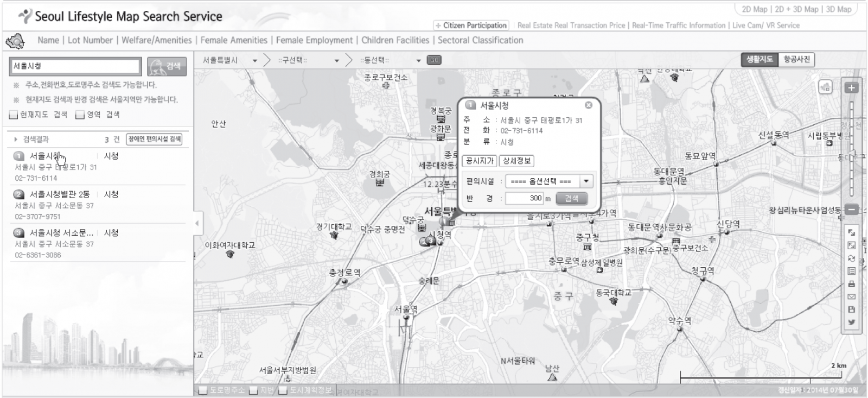
Task: Click the 장애인 편의시설 검색 button
Action: (x=154, y=140)
